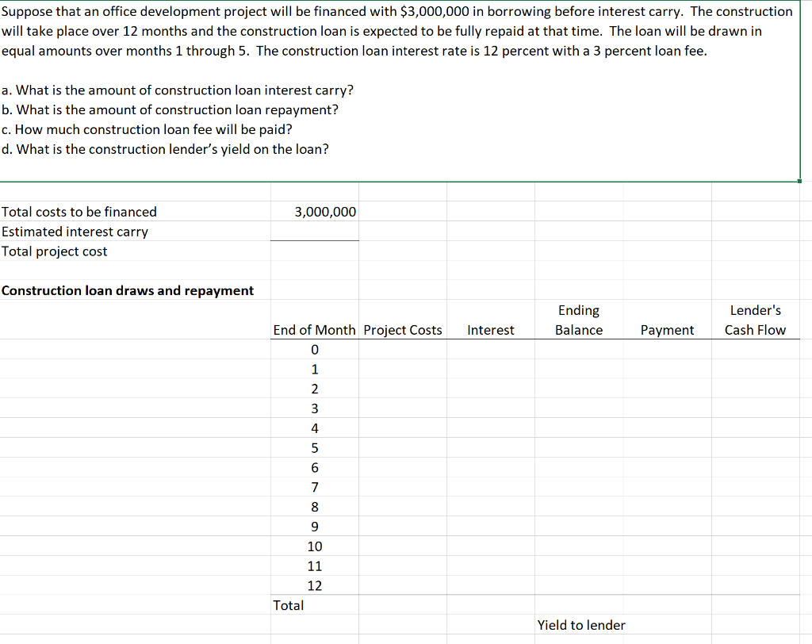The width and height of the screenshot is (812, 644).
Task: Select the month 0 row cell
Action: (315, 349)
